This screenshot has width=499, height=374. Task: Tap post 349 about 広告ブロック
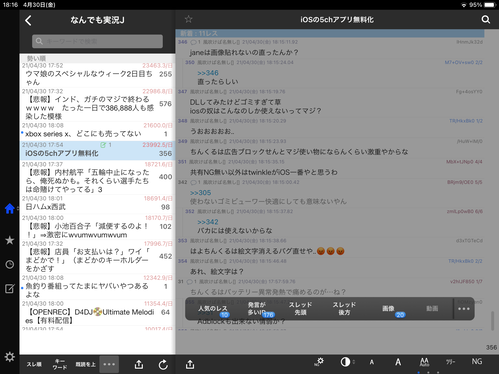330,147
